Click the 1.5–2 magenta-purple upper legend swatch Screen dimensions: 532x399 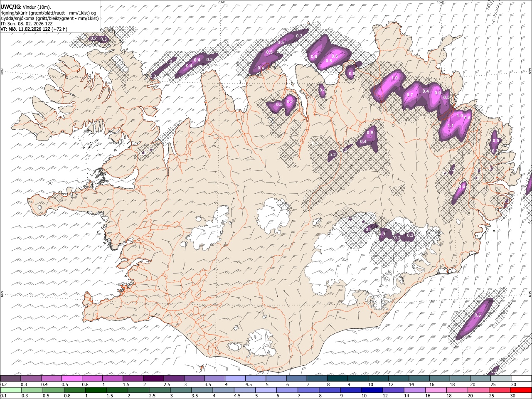[x=133, y=379]
